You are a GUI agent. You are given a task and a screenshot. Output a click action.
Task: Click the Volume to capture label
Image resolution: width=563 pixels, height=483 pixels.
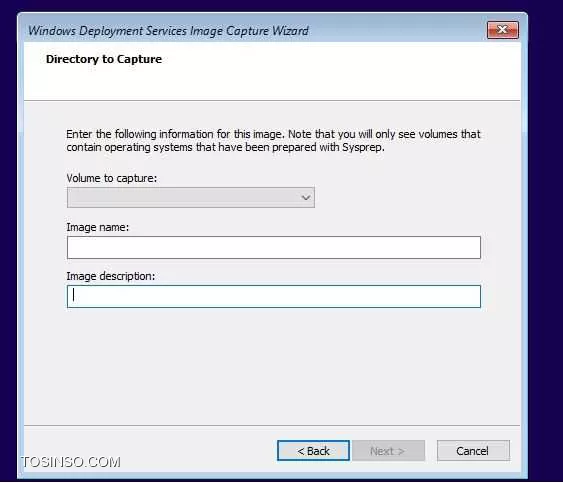click(112, 178)
